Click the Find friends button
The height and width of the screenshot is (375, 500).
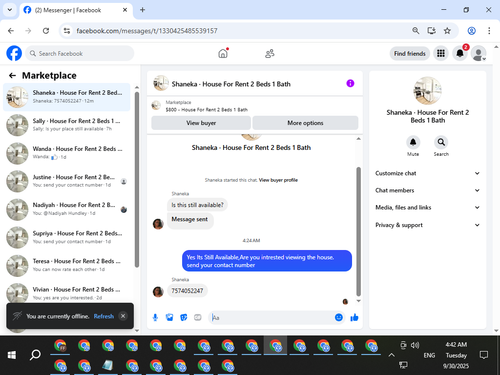click(410, 53)
